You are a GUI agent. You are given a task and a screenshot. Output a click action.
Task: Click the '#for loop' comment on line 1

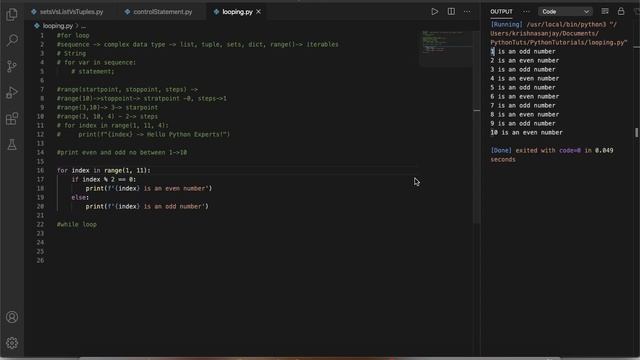coord(73,35)
